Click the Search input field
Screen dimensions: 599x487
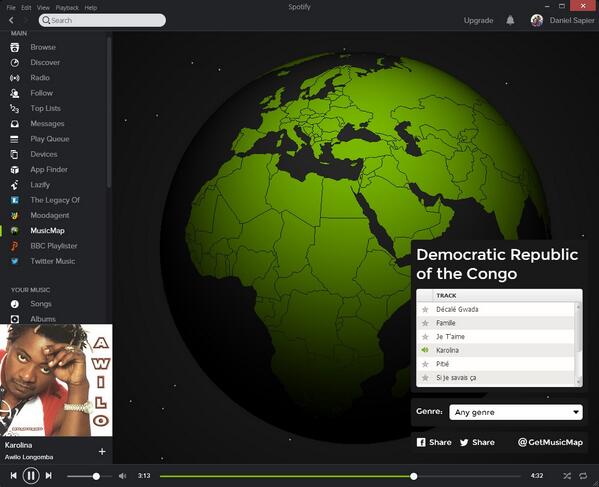[x=102, y=20]
